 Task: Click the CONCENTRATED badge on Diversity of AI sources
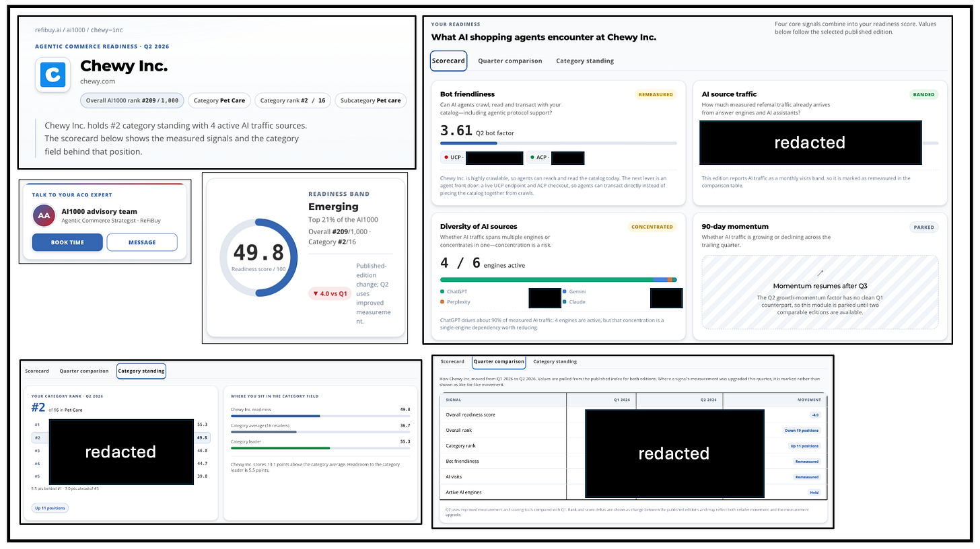(x=654, y=227)
